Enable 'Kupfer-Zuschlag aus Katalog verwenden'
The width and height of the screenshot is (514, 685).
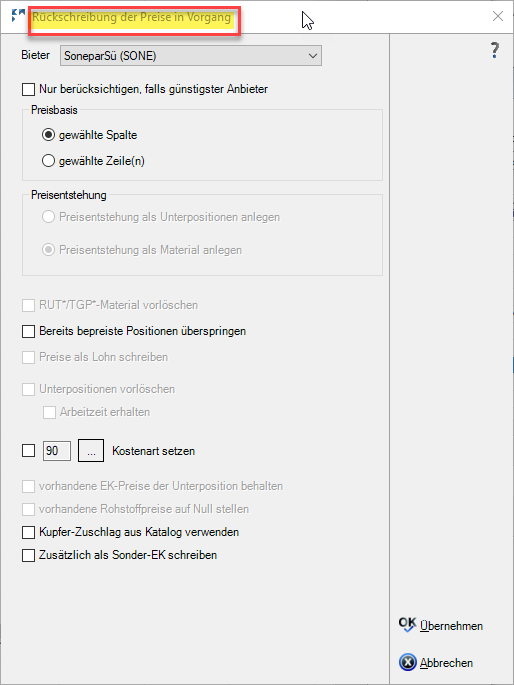pos(28,532)
